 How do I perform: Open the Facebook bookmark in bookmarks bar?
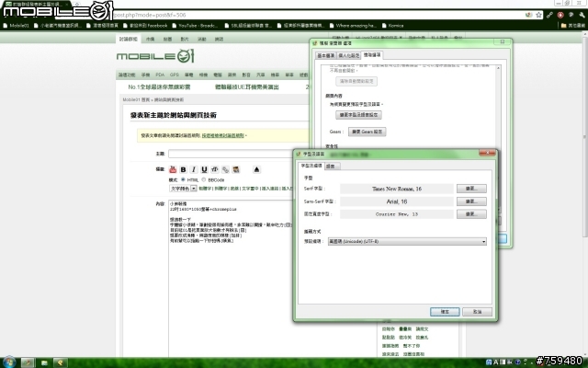pos(145,26)
